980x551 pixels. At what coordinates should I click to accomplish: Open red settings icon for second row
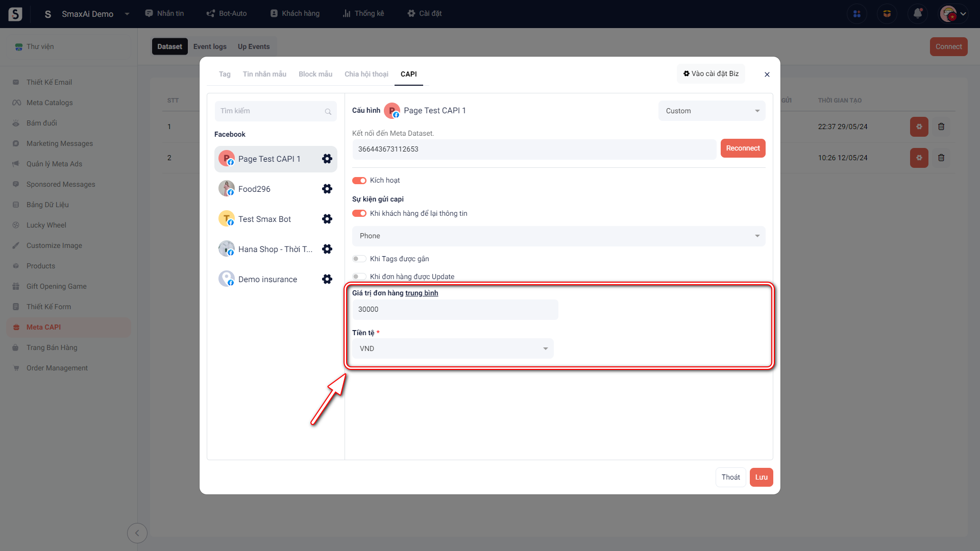click(919, 158)
